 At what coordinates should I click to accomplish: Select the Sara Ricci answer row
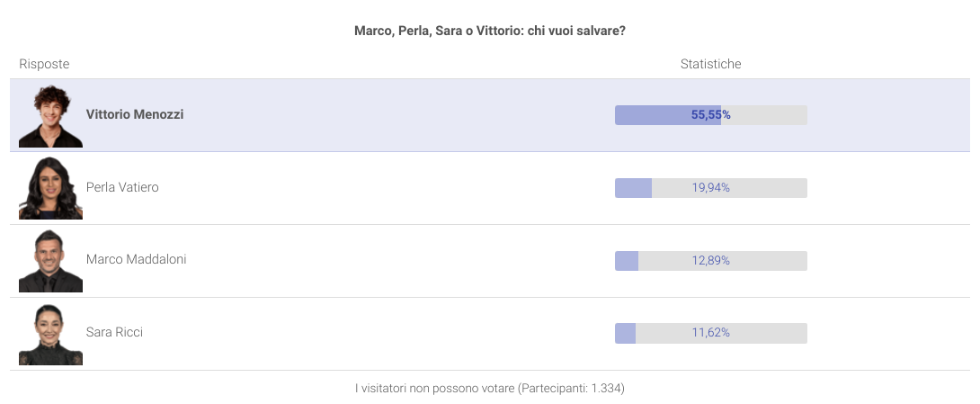490,334
